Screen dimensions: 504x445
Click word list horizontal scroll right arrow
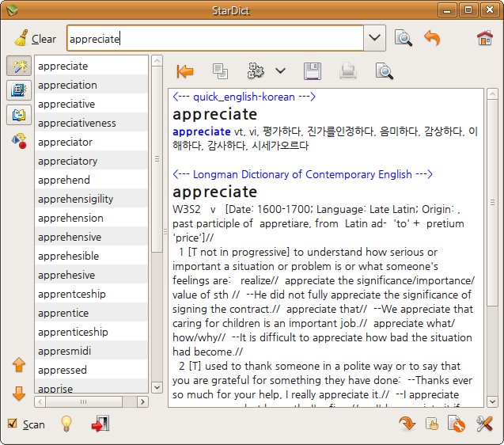pyautogui.click(x=142, y=401)
